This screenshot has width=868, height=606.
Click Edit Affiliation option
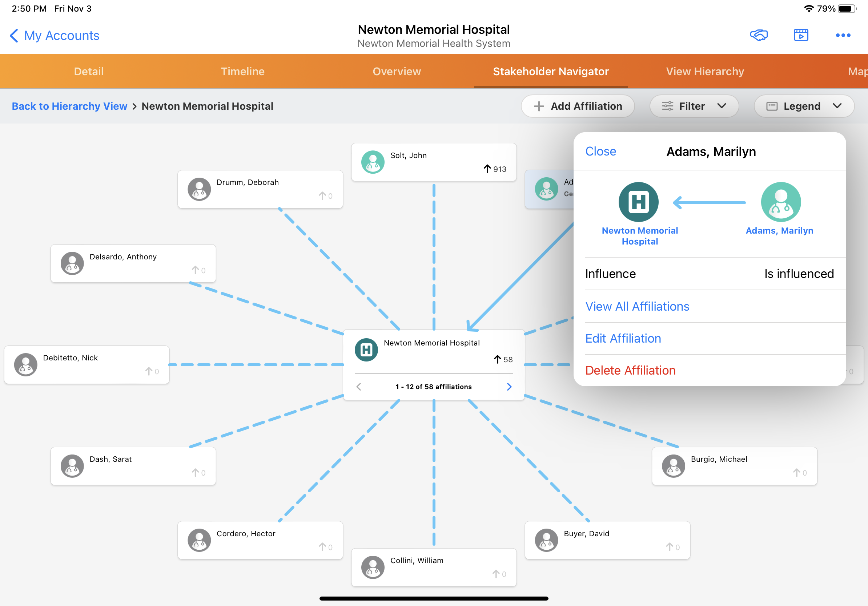(623, 338)
